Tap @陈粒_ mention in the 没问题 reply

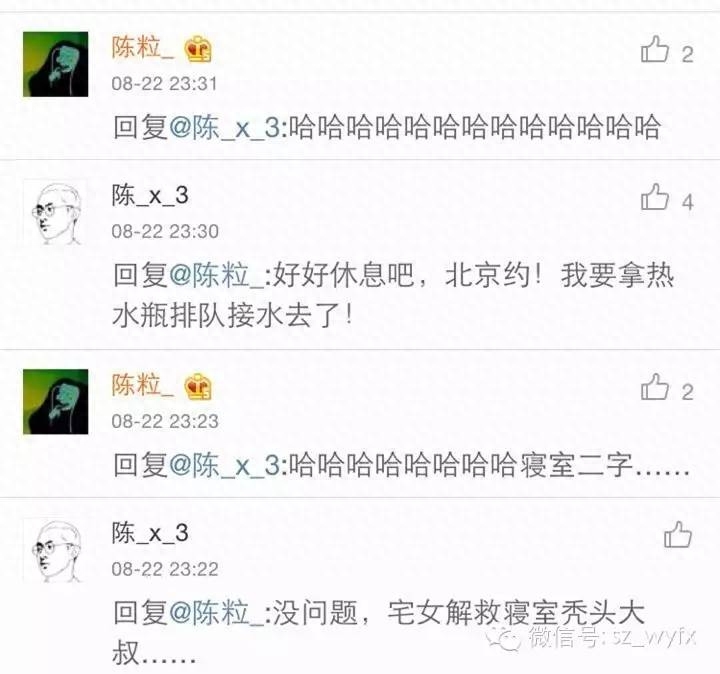click(x=216, y=613)
